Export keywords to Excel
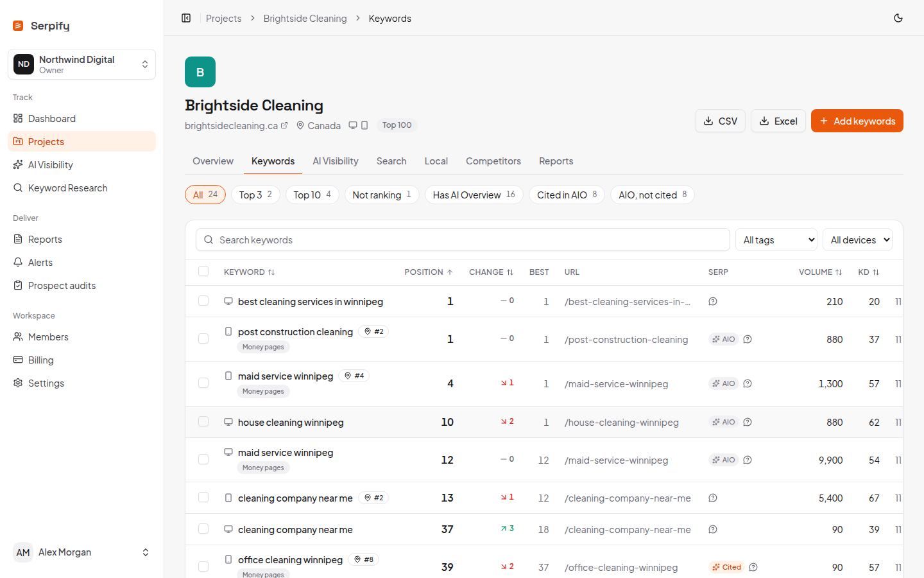Image resolution: width=924 pixels, height=578 pixels. [778, 121]
